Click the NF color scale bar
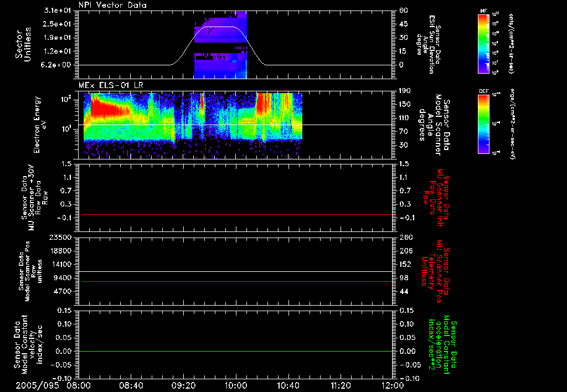 pos(483,43)
